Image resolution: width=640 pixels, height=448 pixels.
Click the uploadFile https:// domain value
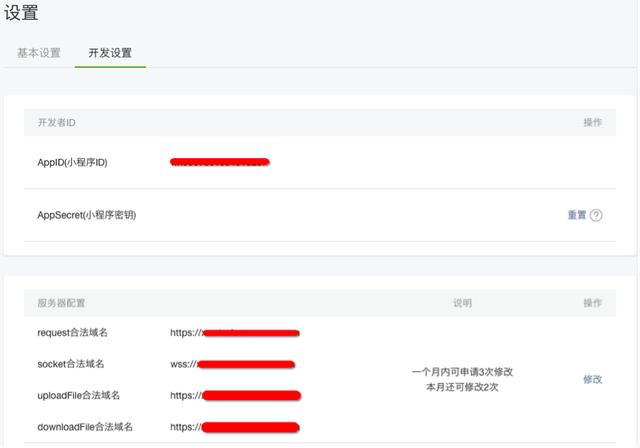(236, 395)
